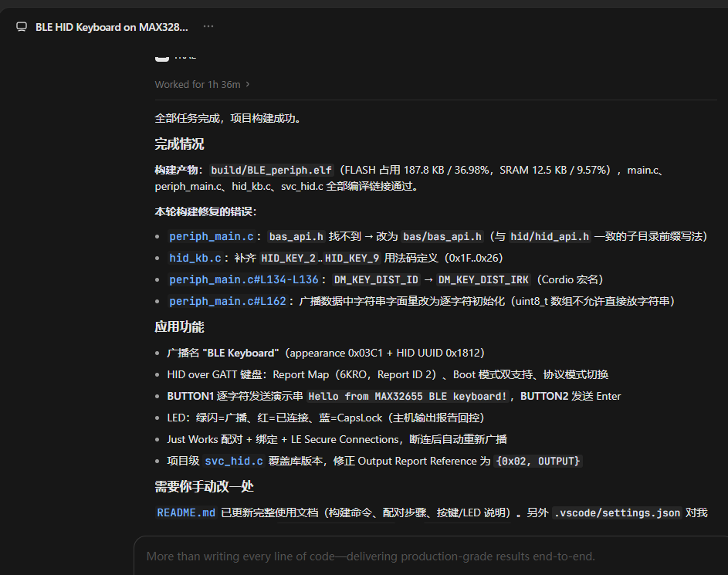Click the "Hello from MAX32655 BLE keyboard!" snippet
Image resolution: width=728 pixels, height=575 pixels.
point(408,397)
